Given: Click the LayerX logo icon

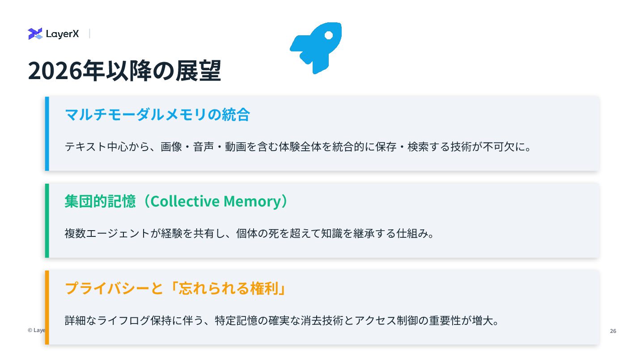Looking at the screenshot, I should [x=35, y=34].
